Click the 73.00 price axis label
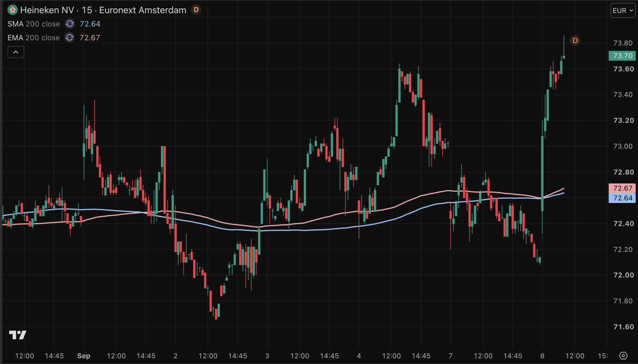638x364 pixels. click(x=623, y=146)
